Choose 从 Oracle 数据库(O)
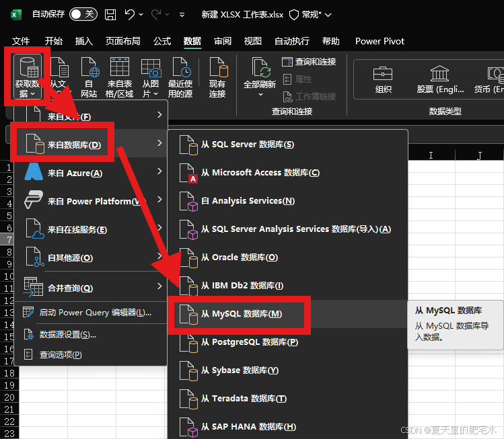This screenshot has height=439, width=504. coord(288,257)
